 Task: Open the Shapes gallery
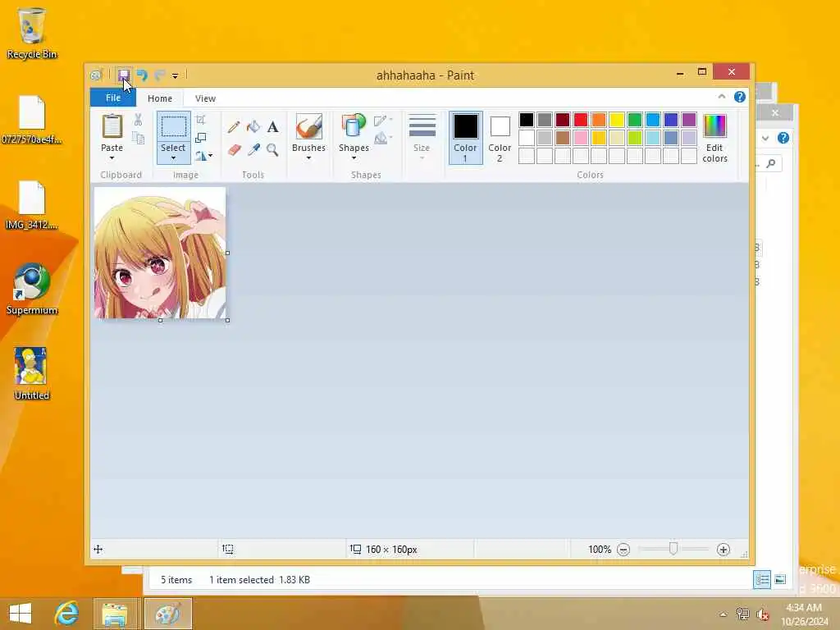tap(354, 137)
